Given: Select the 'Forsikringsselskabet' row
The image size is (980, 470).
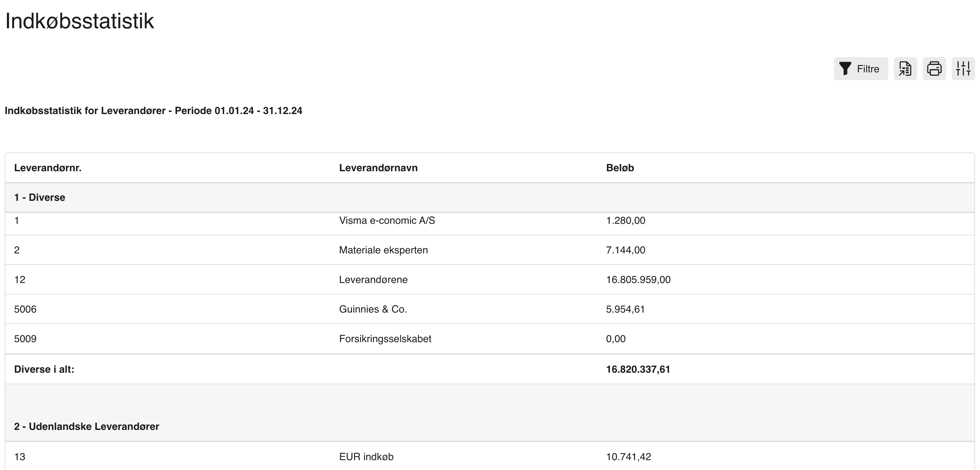Looking at the screenshot, I should (x=385, y=339).
